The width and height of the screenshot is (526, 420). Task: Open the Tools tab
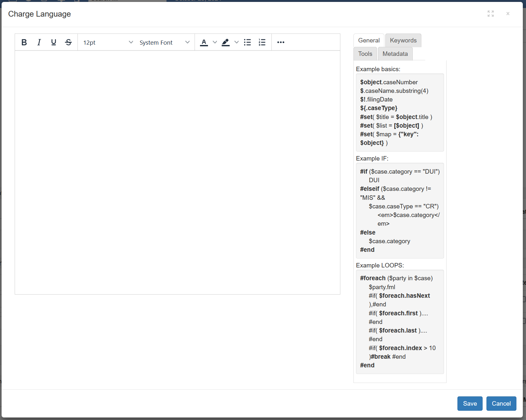[x=365, y=54]
